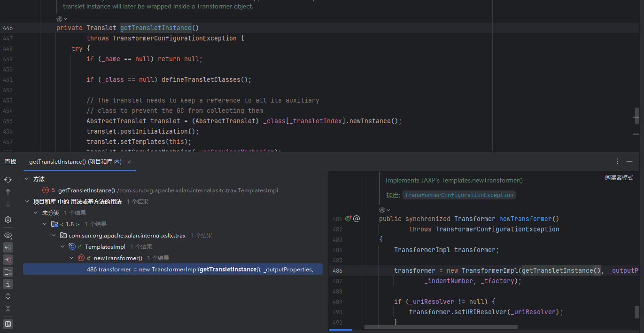Click the Expand All icon in Find toolbar
The width and height of the screenshot is (644, 333).
(x=8, y=296)
